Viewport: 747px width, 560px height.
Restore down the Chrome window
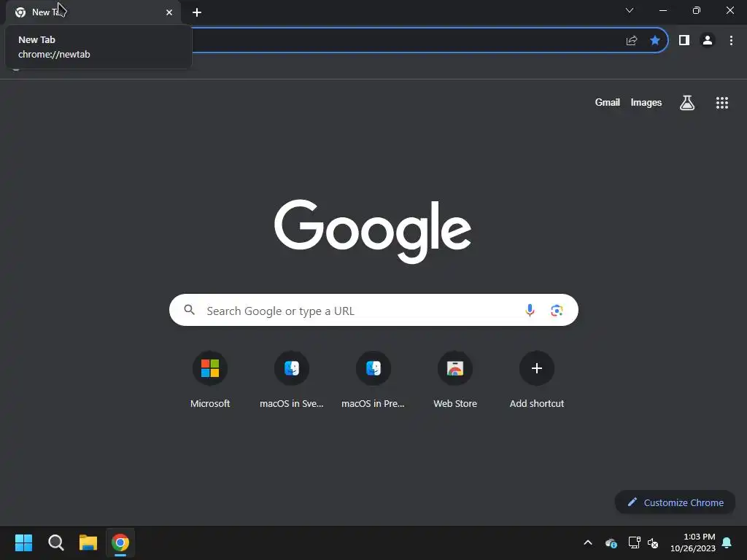tap(696, 10)
